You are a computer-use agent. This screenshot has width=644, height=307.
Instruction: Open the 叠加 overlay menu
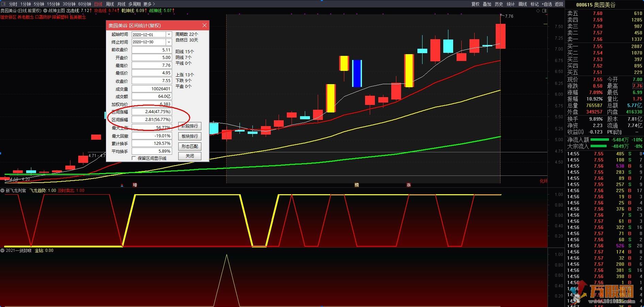(x=487, y=4)
